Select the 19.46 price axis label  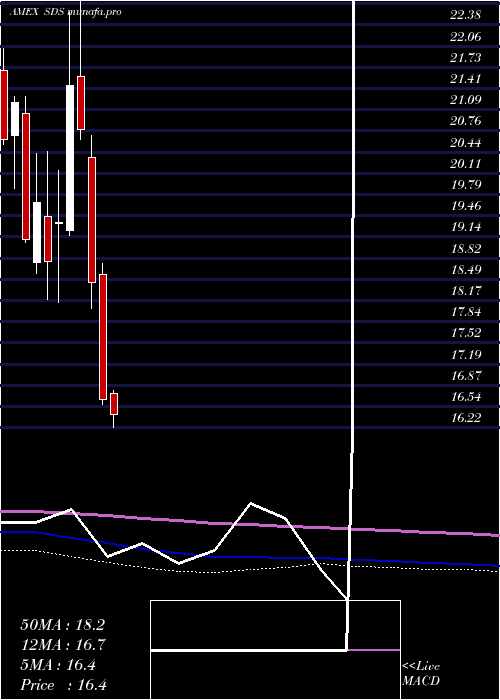(x=466, y=206)
